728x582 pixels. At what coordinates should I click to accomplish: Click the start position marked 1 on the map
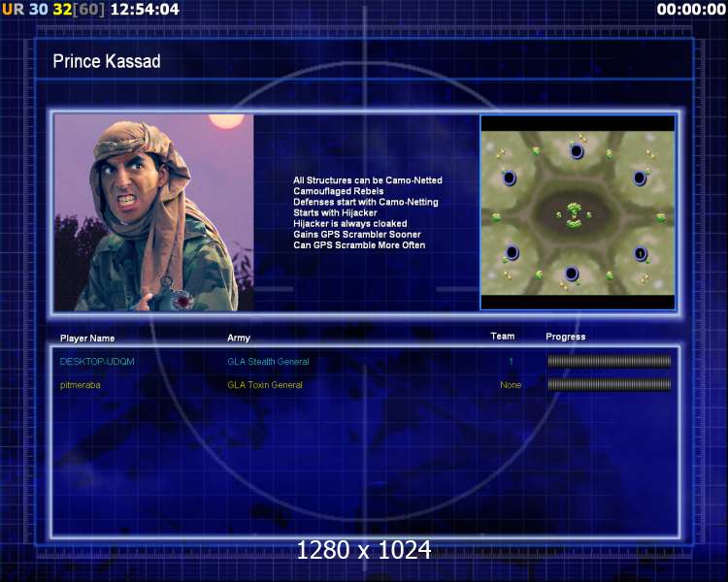[641, 254]
